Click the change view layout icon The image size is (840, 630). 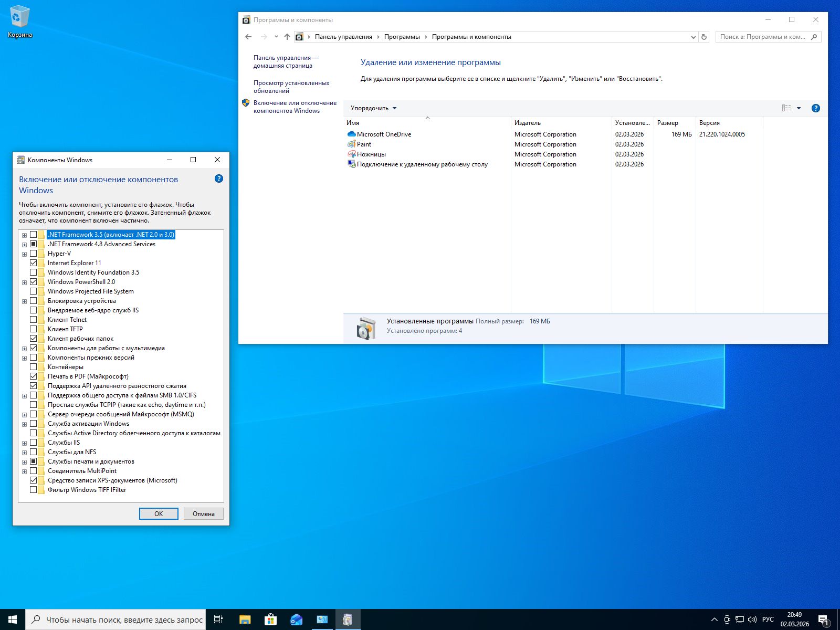[x=787, y=108]
